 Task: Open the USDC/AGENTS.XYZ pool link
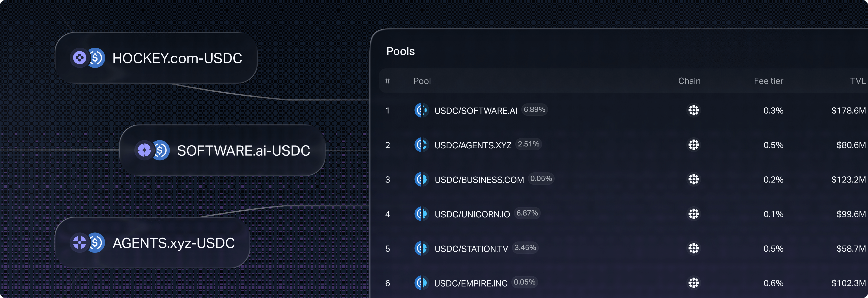pyautogui.click(x=473, y=145)
